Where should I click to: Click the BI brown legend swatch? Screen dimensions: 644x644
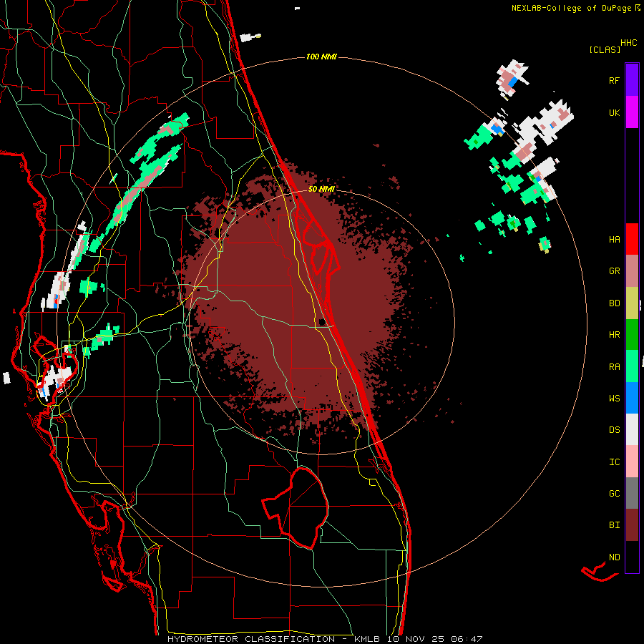(632, 525)
